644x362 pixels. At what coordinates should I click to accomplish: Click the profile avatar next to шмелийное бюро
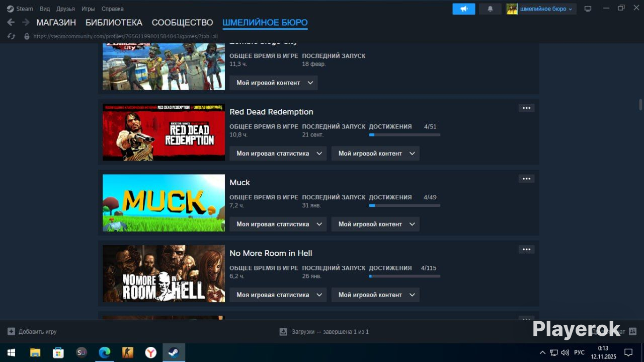click(512, 9)
